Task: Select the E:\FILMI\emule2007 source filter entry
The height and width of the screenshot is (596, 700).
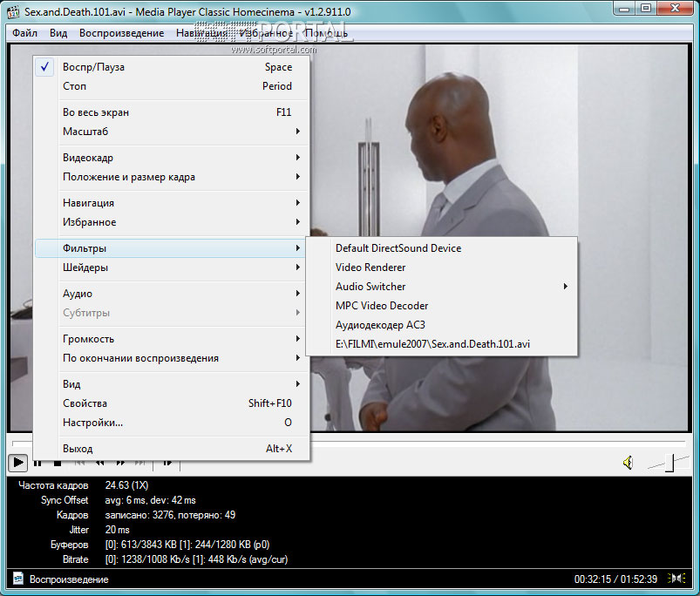Action: coord(441,344)
